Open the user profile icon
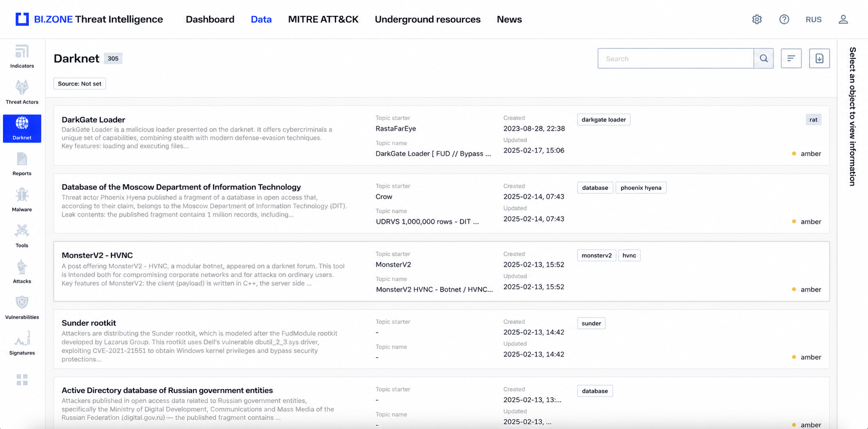The width and height of the screenshot is (868, 429). (x=843, y=19)
